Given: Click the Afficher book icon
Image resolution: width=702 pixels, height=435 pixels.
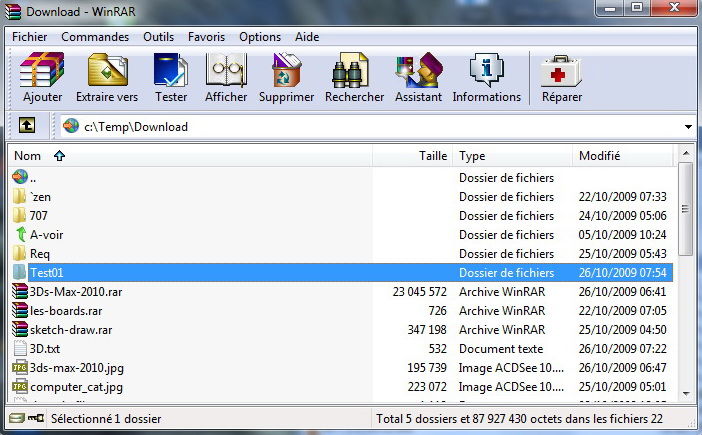Looking at the screenshot, I should point(226,70).
